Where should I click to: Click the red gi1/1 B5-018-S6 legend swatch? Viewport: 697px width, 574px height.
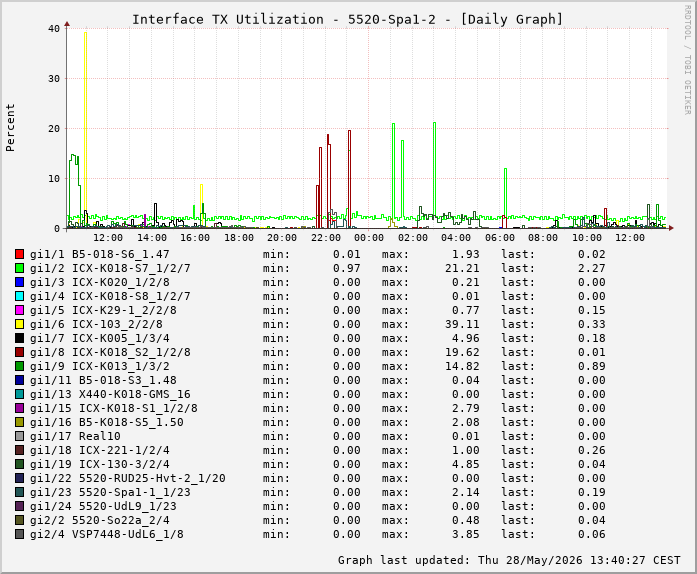(19, 254)
